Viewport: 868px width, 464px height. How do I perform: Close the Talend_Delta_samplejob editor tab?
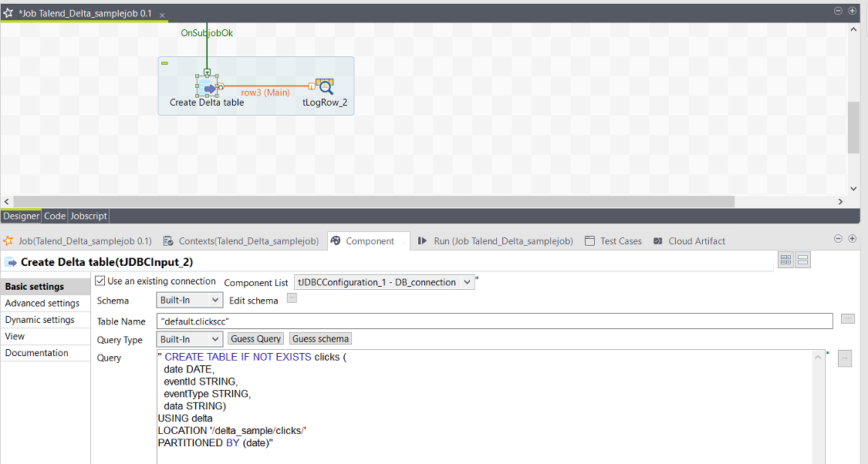click(161, 15)
